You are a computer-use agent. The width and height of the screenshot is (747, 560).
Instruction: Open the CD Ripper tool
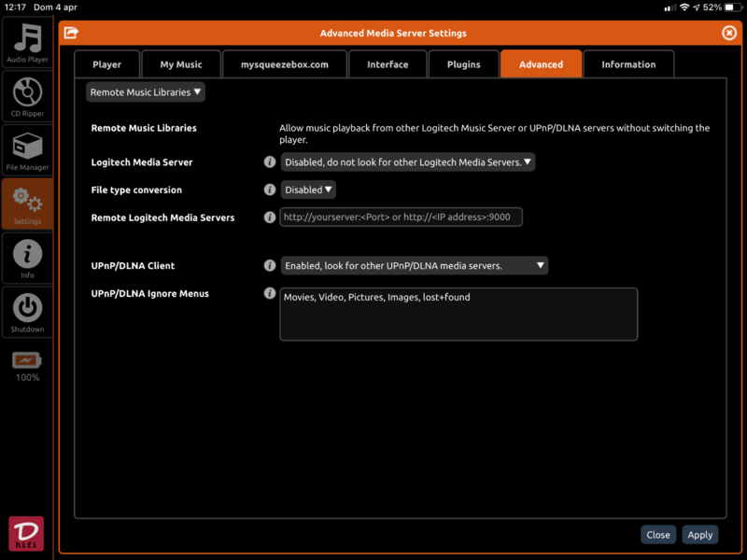click(27, 97)
